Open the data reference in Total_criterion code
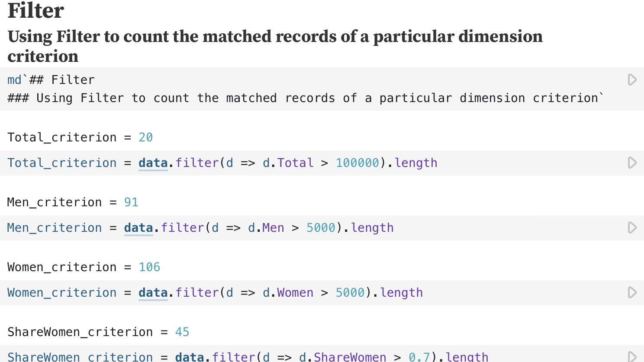 click(x=153, y=163)
